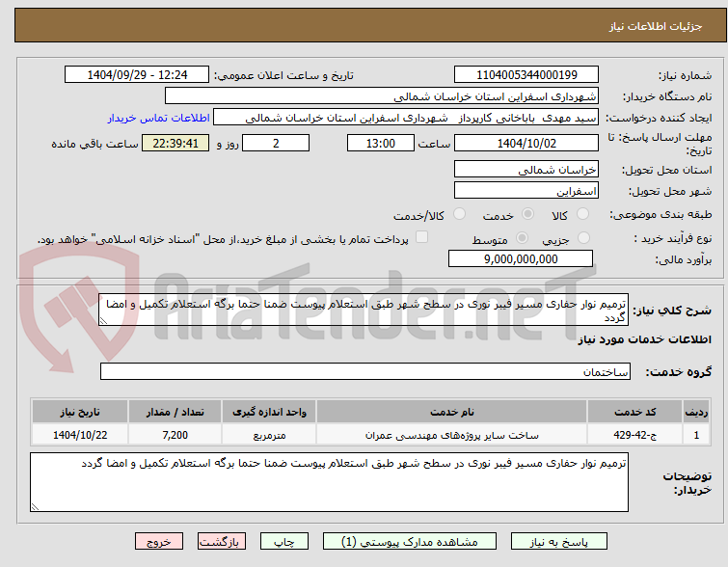
Task: Click the deadline hour field 13:00
Action: (x=381, y=143)
